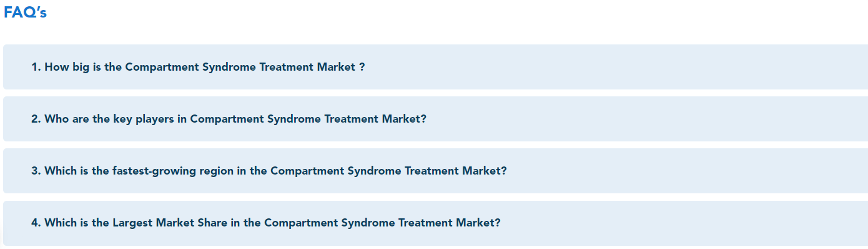Expand the 'How big is the market' question

click(435, 67)
